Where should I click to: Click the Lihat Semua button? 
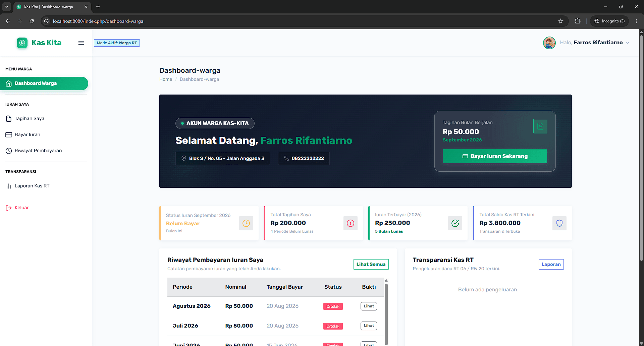(x=371, y=264)
